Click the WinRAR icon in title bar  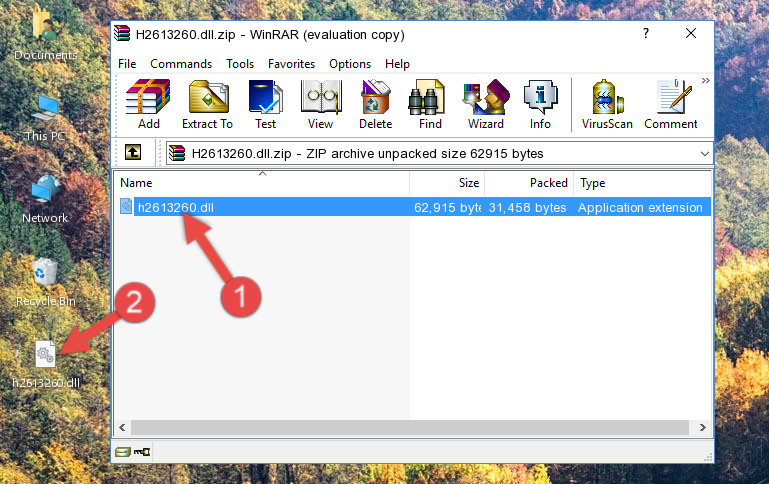click(x=122, y=34)
